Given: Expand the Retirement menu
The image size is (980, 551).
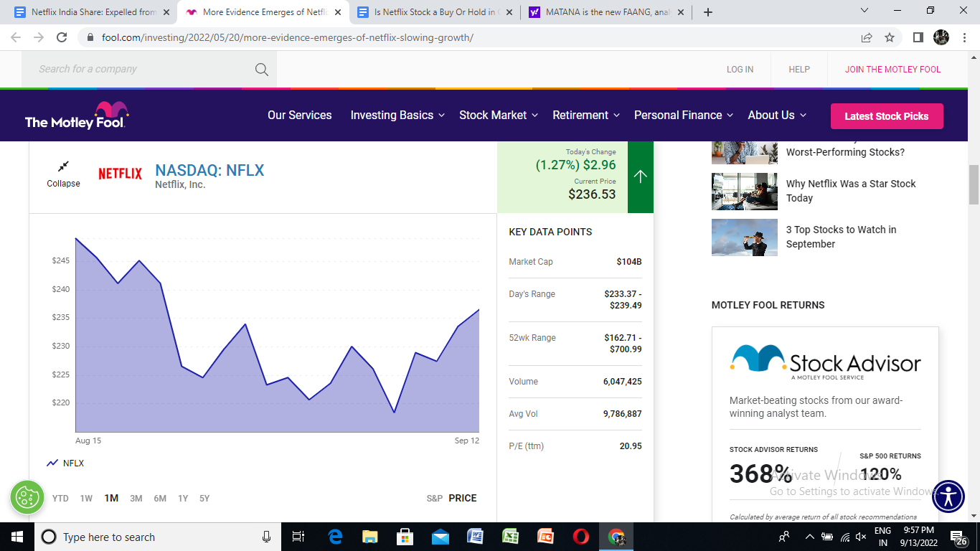Looking at the screenshot, I should [586, 116].
